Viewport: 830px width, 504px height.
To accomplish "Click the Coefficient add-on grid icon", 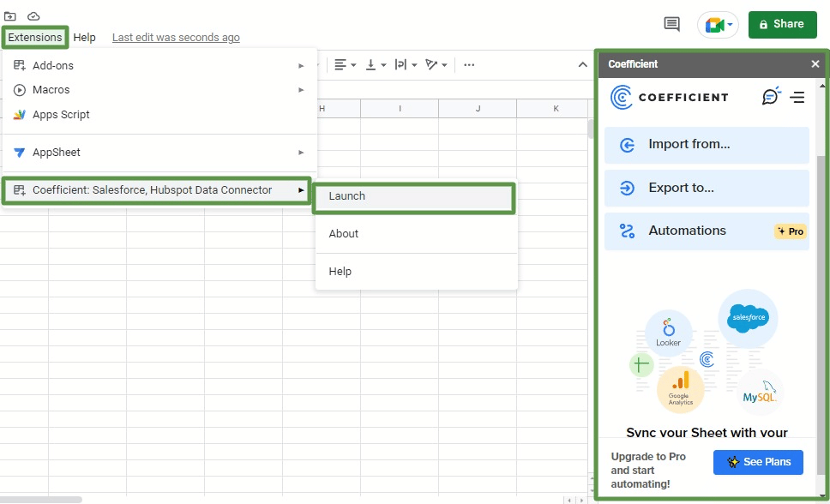I will click(19, 190).
